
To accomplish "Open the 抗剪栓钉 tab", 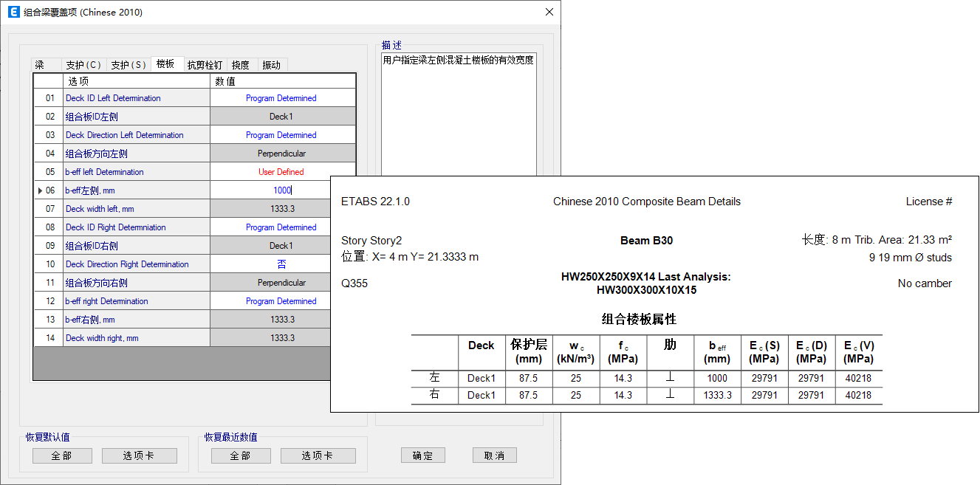I will 205,65.
